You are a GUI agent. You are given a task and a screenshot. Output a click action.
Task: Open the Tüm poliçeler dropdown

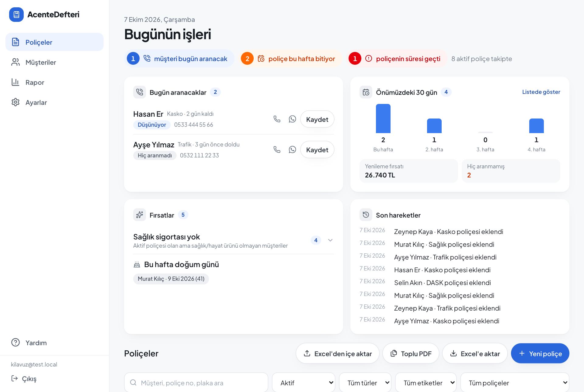(515, 383)
